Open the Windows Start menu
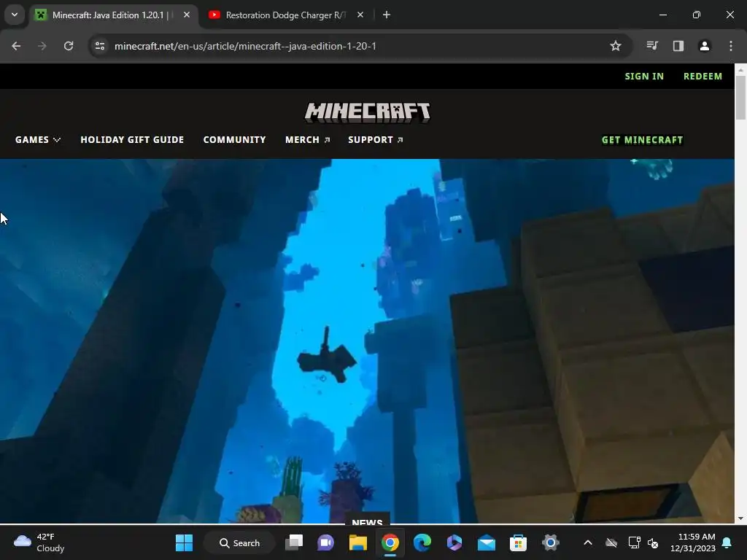Viewport: 747px width, 560px height. 184,542
